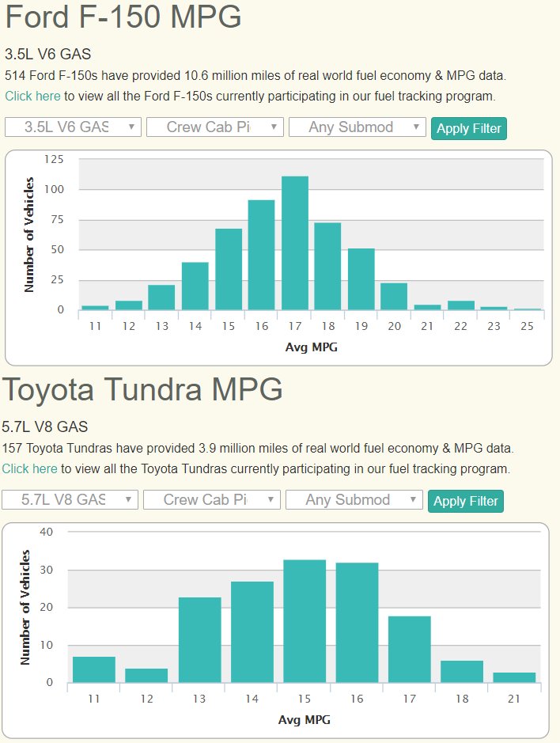Click the 11 MPG bar in Tundra chart
Image resolution: width=560 pixels, height=743 pixels.
(94, 669)
